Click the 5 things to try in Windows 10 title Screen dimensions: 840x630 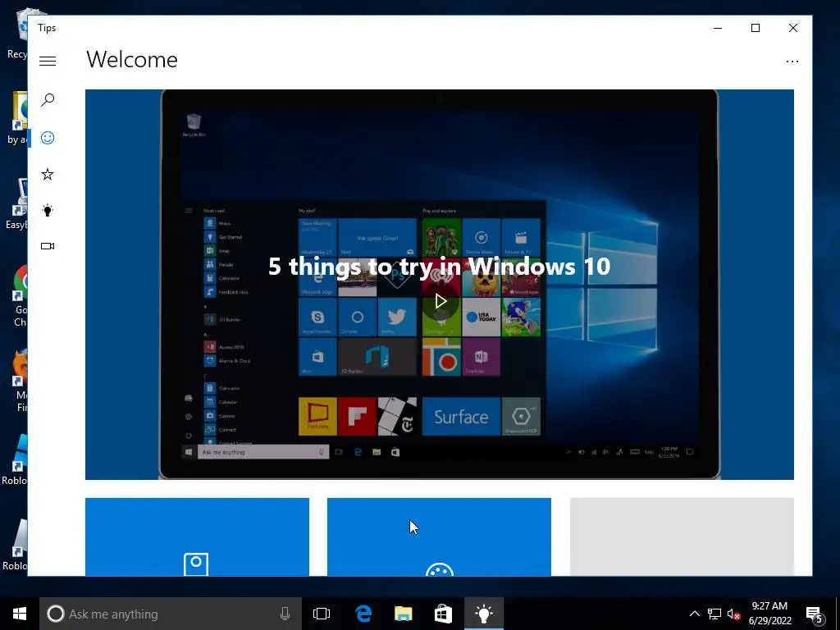[440, 267]
